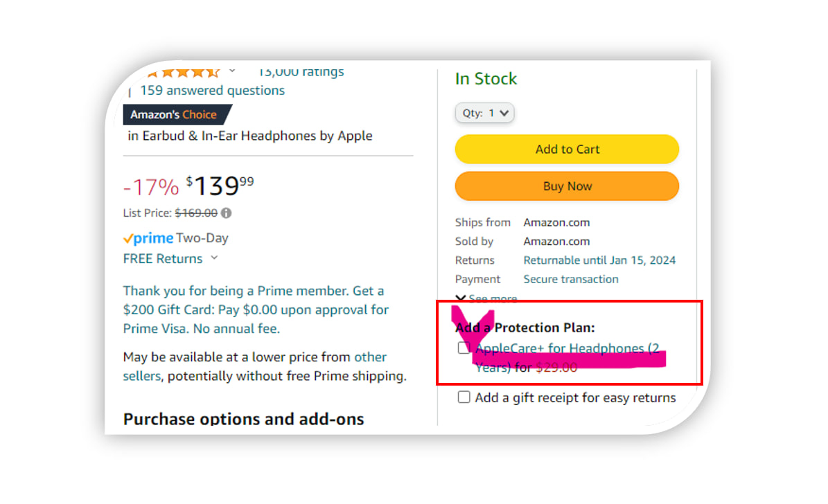Screen dimensions: 828x504
Task: Open the 13,000 ratings link
Action: click(301, 72)
